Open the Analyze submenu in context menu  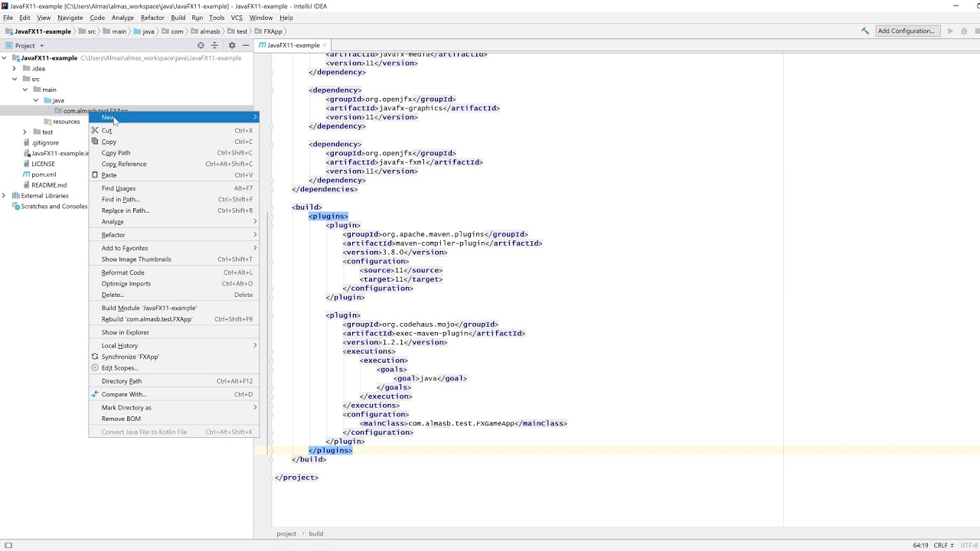pos(174,222)
